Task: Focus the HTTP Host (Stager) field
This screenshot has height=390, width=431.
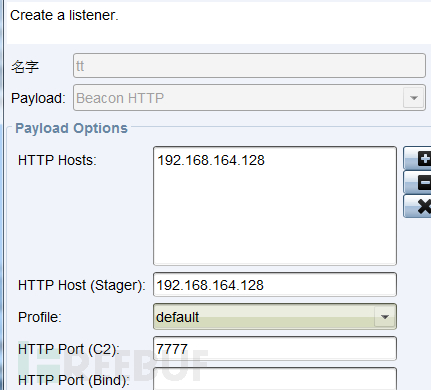Action: pos(275,285)
